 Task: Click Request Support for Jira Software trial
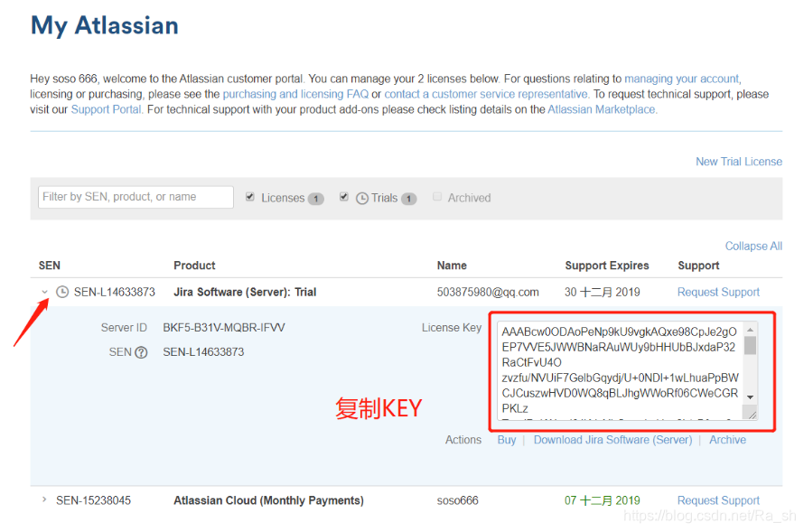tap(718, 292)
